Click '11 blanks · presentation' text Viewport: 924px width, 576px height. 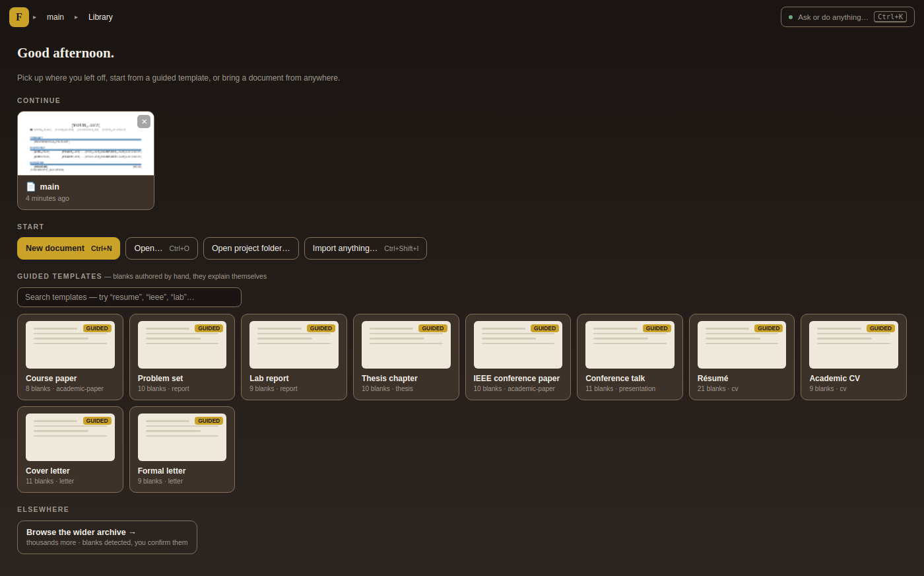(620, 388)
